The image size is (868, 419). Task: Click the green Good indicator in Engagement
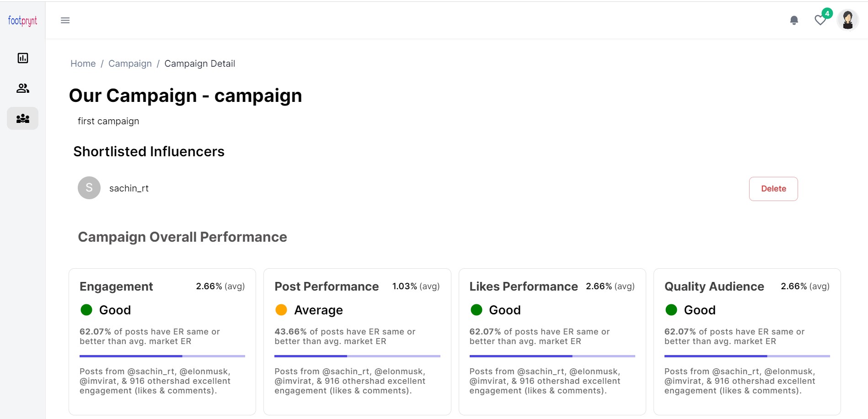(x=86, y=310)
